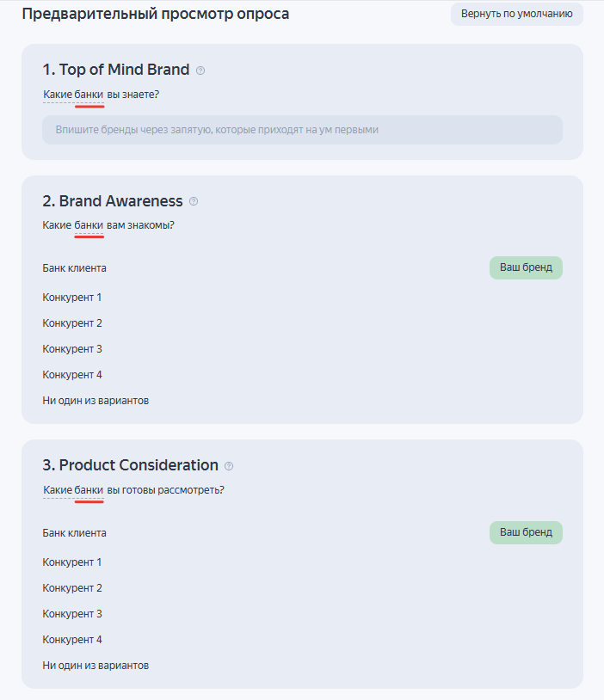This screenshot has width=604, height=700.
Task: Select "Конкурент 2" in Brand Awareness list
Action: pos(72,323)
